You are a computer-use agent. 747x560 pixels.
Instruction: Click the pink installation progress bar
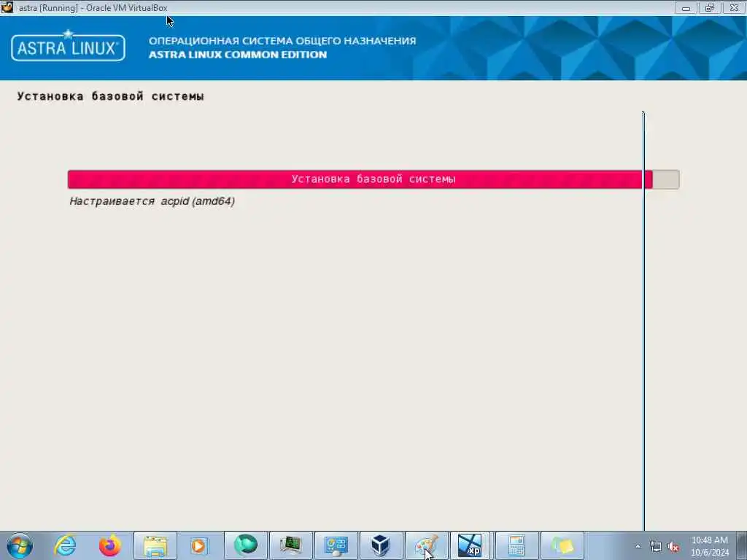373,179
